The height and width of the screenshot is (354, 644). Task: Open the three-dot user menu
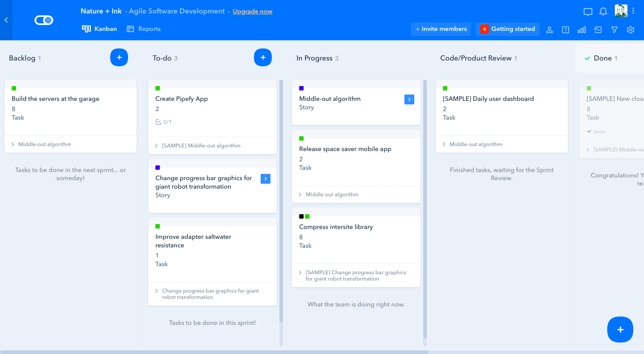coord(633,11)
